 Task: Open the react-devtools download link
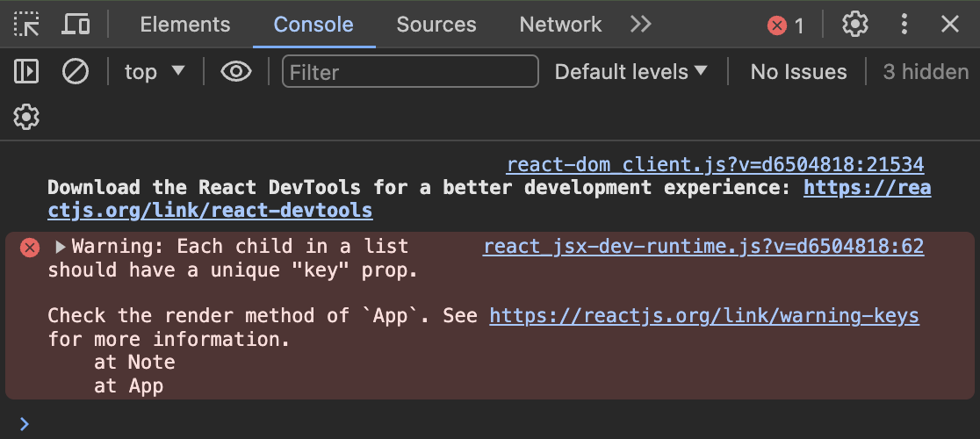[209, 211]
